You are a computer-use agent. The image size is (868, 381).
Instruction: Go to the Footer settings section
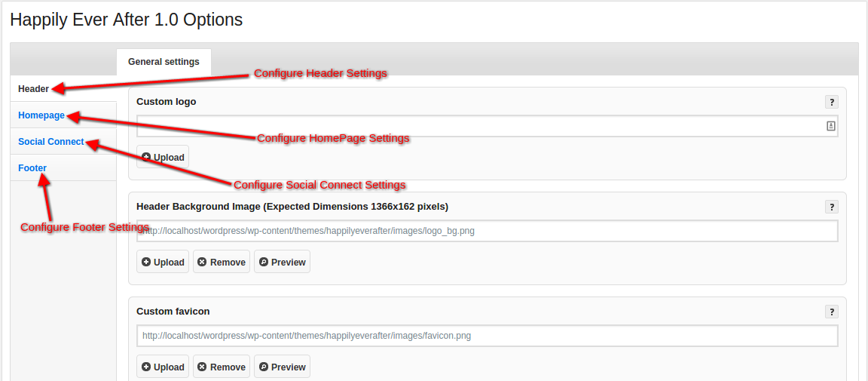point(32,168)
